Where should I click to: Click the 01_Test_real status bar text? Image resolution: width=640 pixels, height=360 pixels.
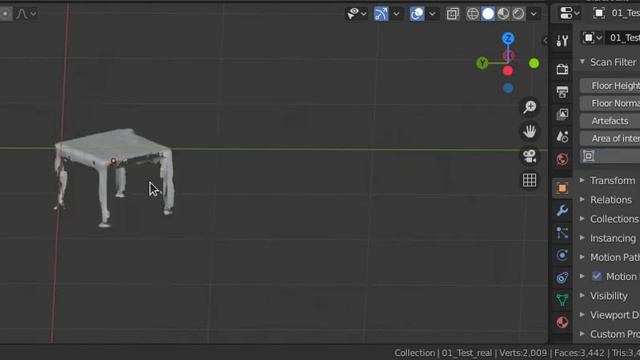pos(467,353)
